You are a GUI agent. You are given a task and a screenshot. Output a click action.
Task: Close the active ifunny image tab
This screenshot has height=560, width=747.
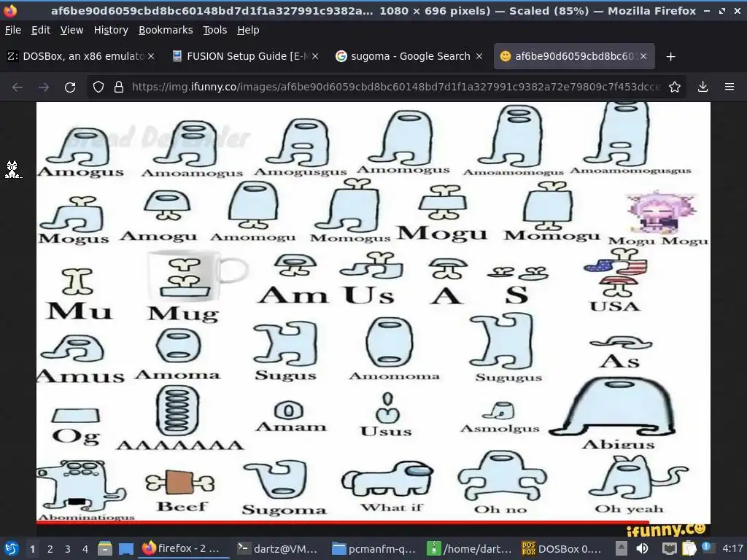click(x=643, y=56)
